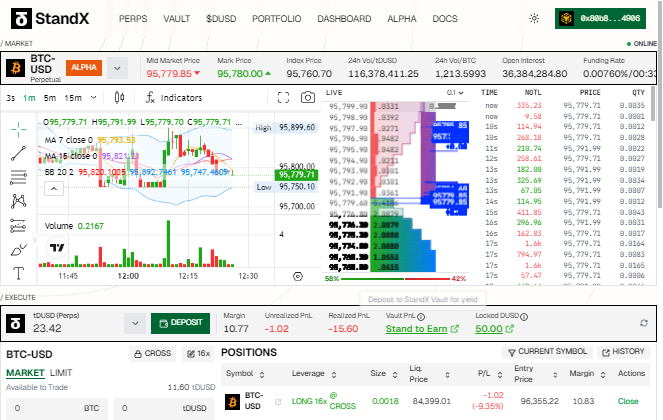This screenshot has width=663, height=420.
Task: Toggle the light/dark theme sun icon
Action: tap(534, 19)
